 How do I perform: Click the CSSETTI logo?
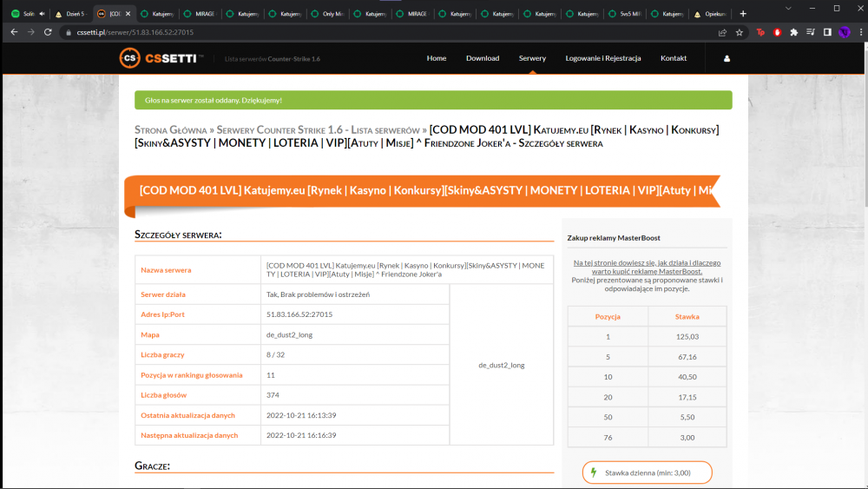[x=161, y=58]
